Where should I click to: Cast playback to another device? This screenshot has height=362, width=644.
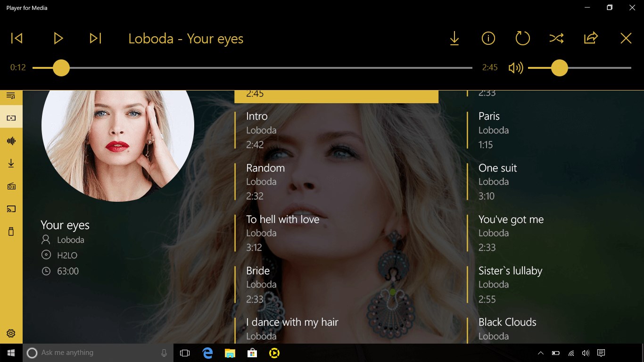(x=10, y=208)
